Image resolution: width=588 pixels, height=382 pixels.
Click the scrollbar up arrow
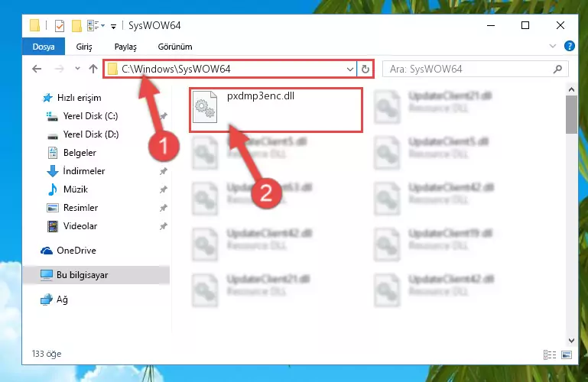(x=571, y=89)
